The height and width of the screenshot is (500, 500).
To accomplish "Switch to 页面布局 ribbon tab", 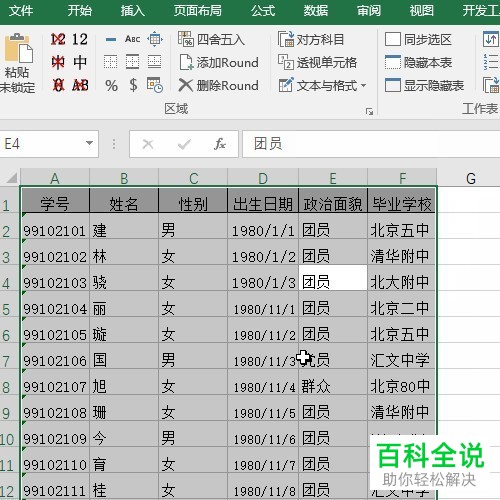I will pyautogui.click(x=198, y=11).
